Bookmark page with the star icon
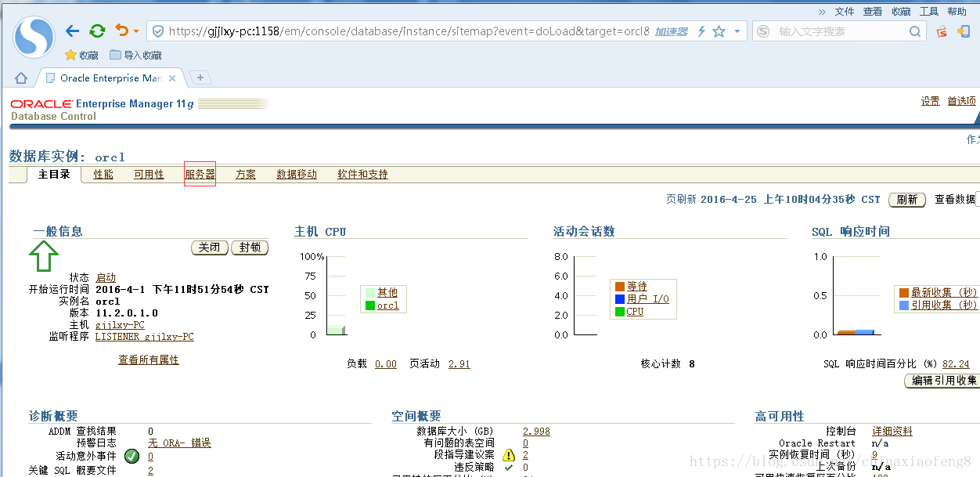Screen dimensions: 980x477 coord(719,31)
